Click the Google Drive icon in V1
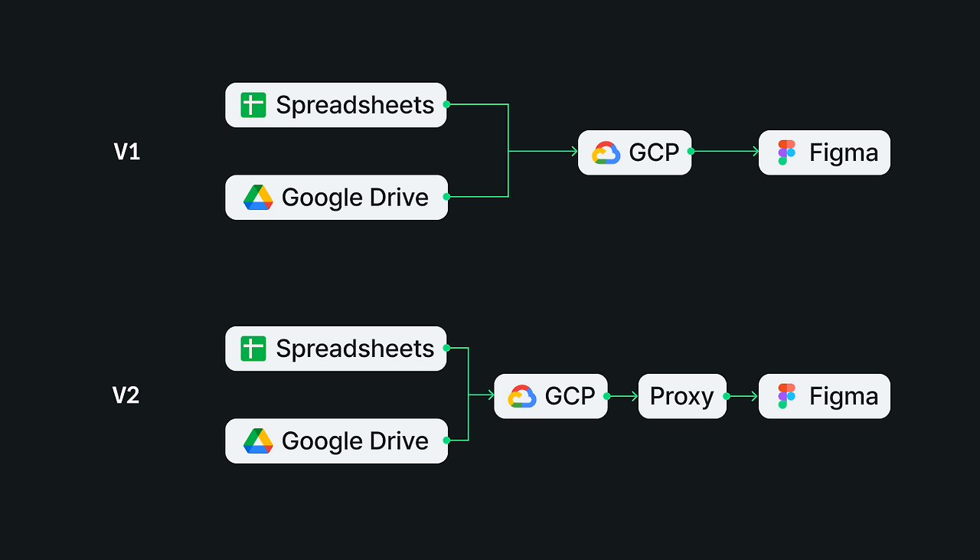The image size is (980, 560). click(258, 198)
